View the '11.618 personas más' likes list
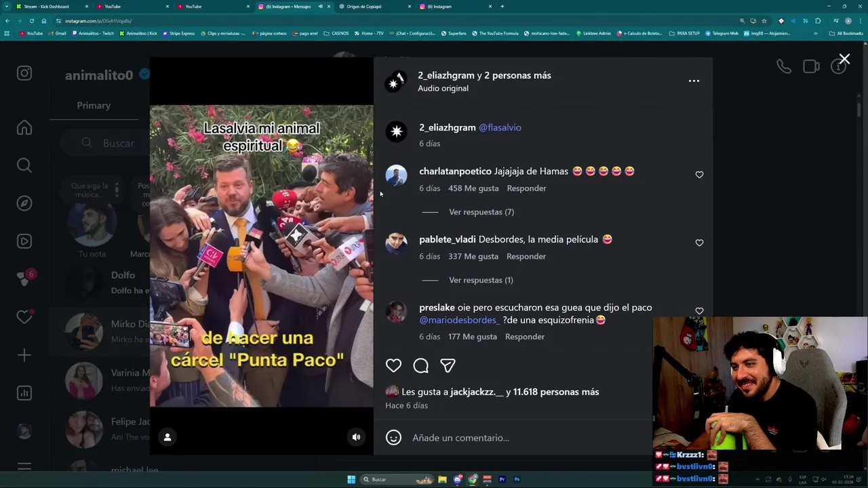The height and width of the screenshot is (488, 868). [556, 392]
